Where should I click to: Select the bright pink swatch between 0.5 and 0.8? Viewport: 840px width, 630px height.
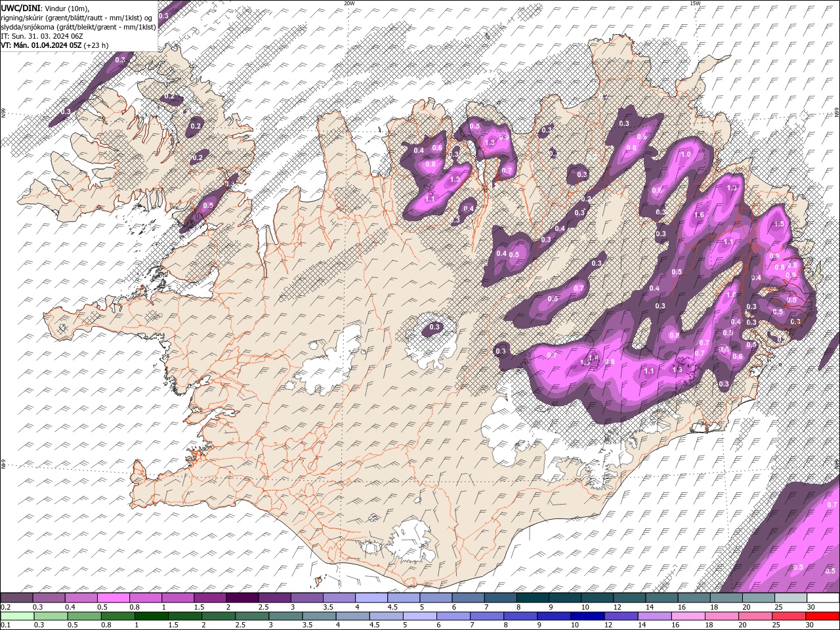pos(114,598)
